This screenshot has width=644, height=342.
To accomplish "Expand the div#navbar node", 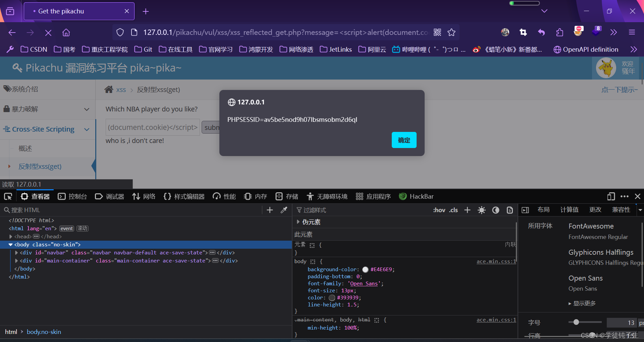I will 16,253.
